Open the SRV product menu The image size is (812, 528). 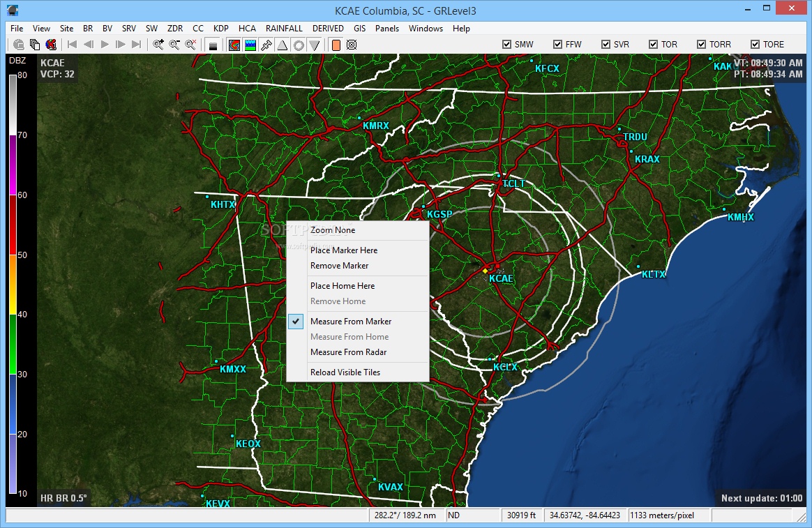coord(129,29)
